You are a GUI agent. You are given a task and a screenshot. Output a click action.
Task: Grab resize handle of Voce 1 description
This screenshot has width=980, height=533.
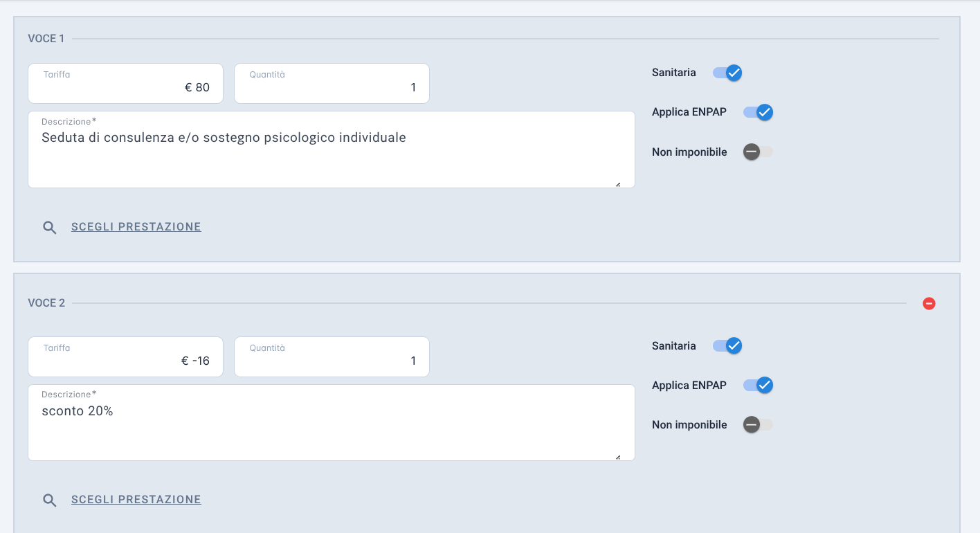click(617, 184)
